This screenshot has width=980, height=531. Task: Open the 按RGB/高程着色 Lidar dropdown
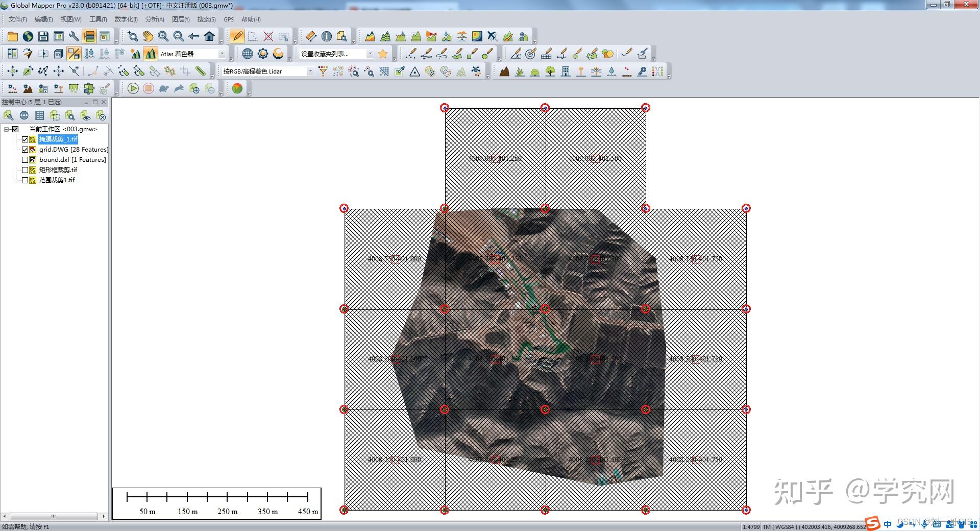(x=310, y=71)
